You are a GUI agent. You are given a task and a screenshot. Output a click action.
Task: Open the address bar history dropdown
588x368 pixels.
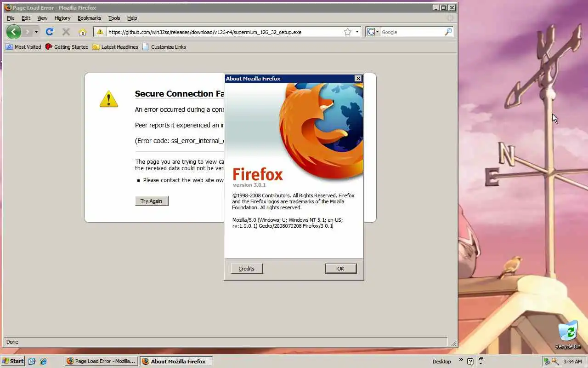click(x=357, y=32)
